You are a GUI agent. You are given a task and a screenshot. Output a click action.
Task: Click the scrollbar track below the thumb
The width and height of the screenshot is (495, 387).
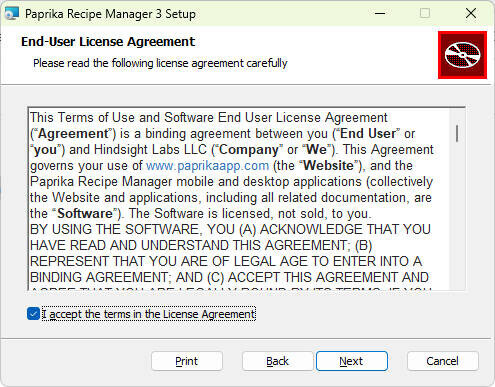[457, 217]
